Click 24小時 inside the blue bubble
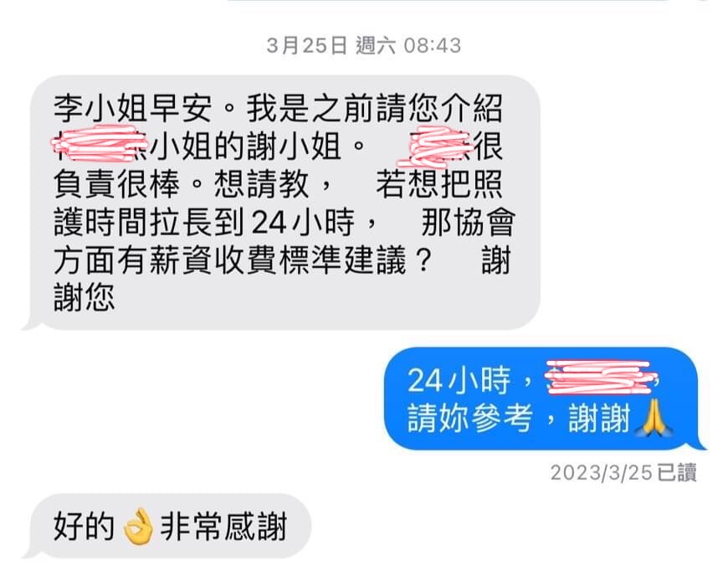This screenshot has width=728, height=566. click(459, 381)
